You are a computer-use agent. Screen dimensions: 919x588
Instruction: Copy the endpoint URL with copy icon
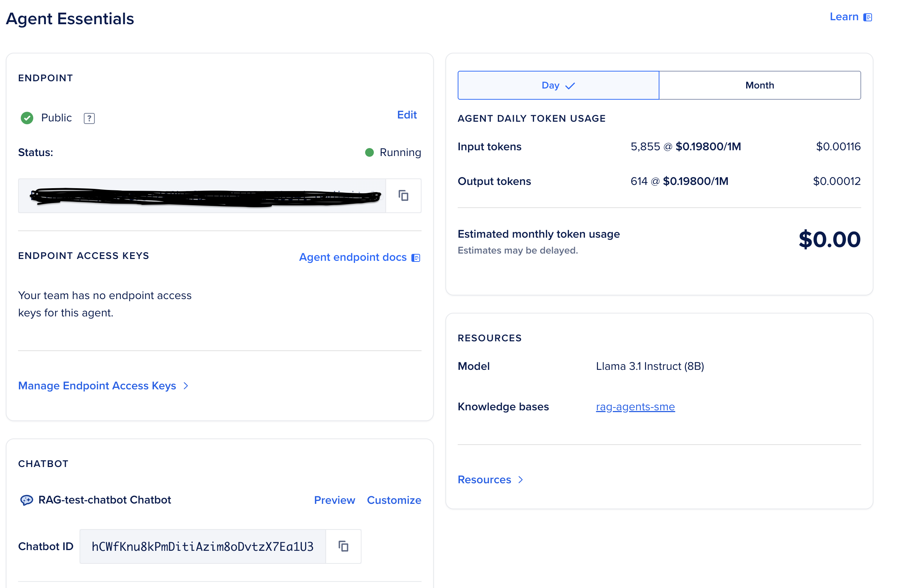403,195
